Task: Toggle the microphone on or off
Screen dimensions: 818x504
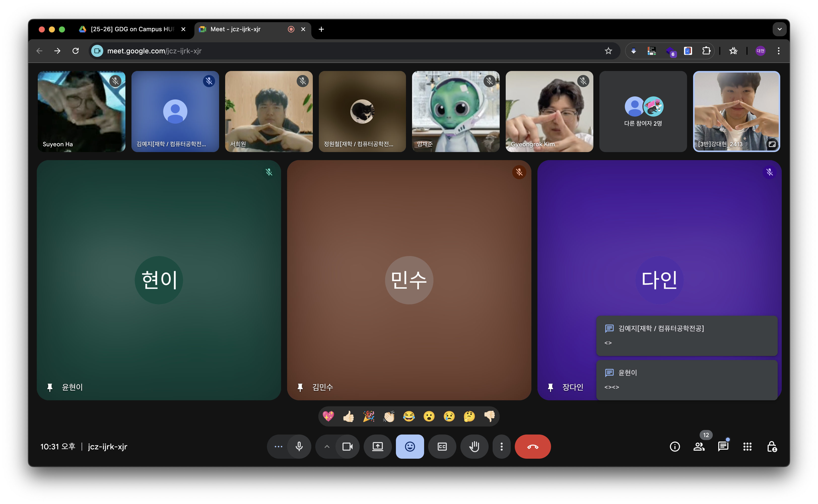Action: 299,447
